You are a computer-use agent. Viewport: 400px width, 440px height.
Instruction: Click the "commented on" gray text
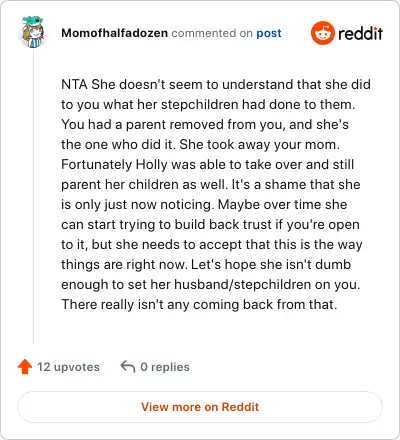(x=212, y=33)
